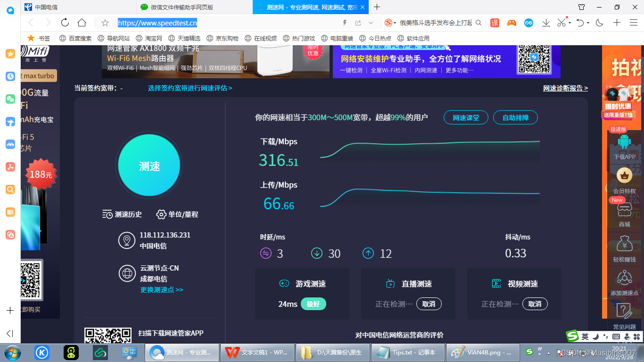Viewport: 644px width, 362px height.
Task: Go to browser home page icon
Action: pos(82,23)
